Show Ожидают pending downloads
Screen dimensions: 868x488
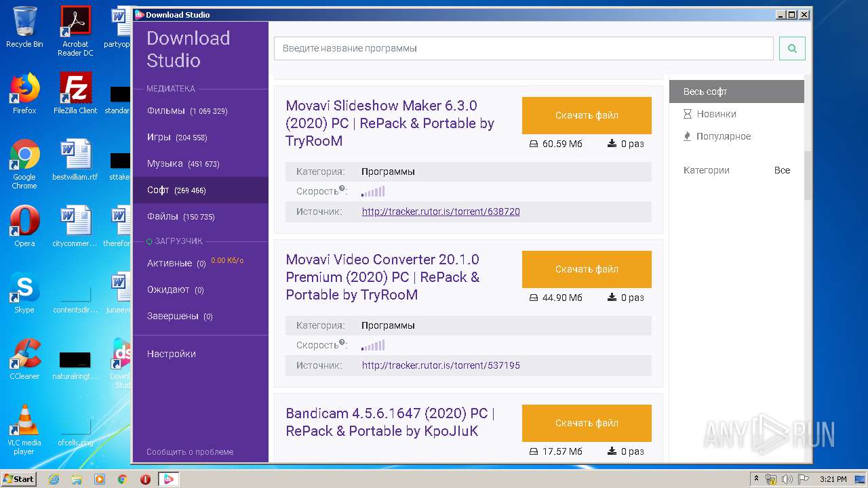pos(201,289)
